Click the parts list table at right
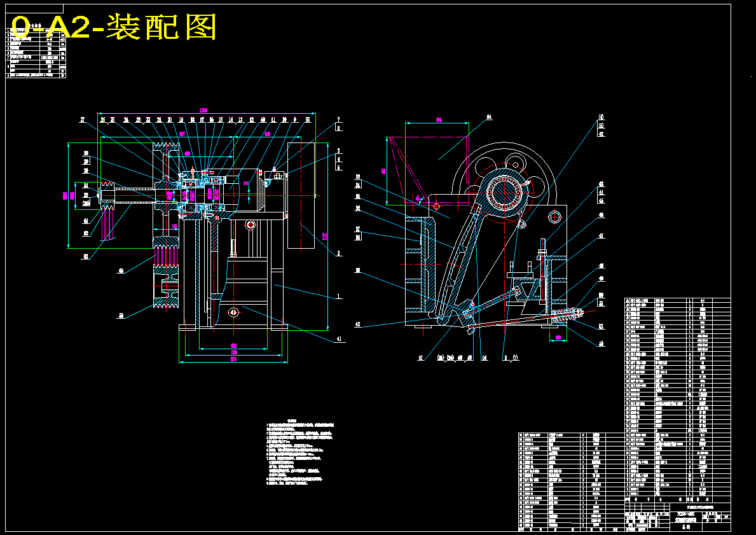 [x=677, y=400]
